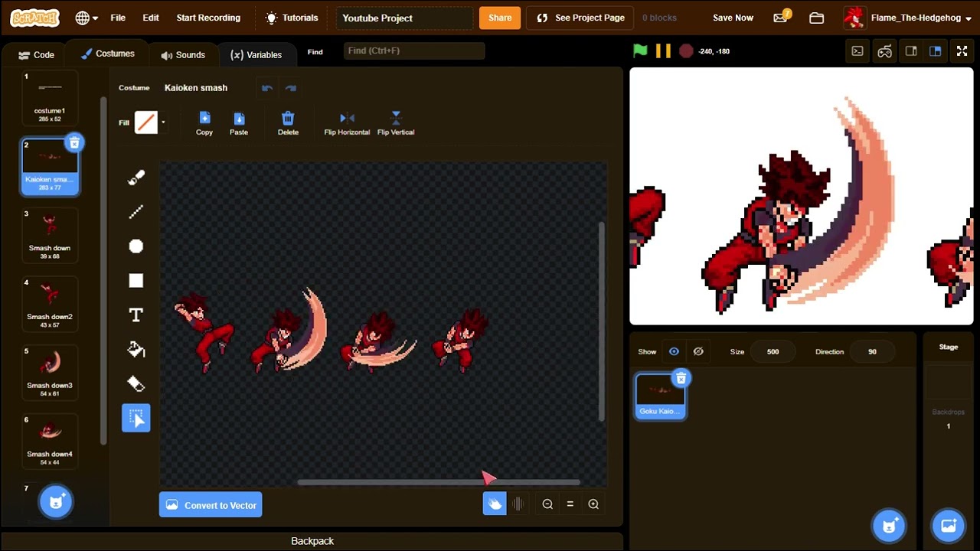
Task: Select the Fill bucket tool
Action: [x=136, y=350]
